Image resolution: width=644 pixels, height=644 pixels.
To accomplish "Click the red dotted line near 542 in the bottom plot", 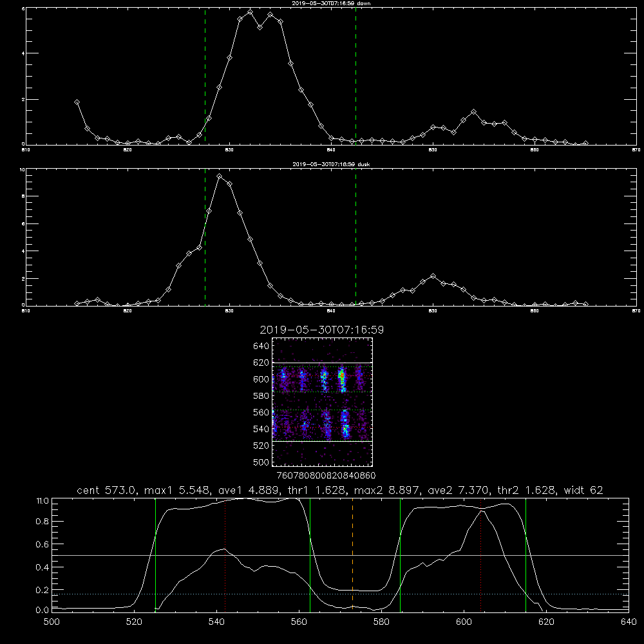I will coord(225,554).
